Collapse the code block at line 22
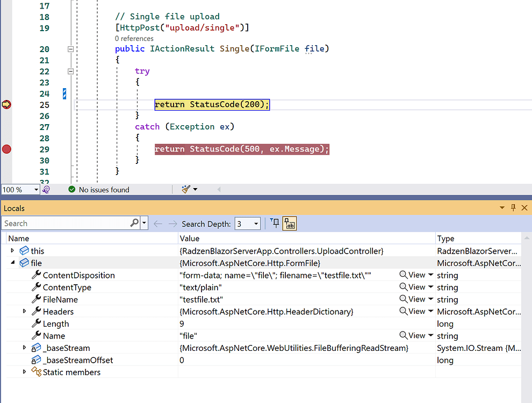 [x=70, y=71]
